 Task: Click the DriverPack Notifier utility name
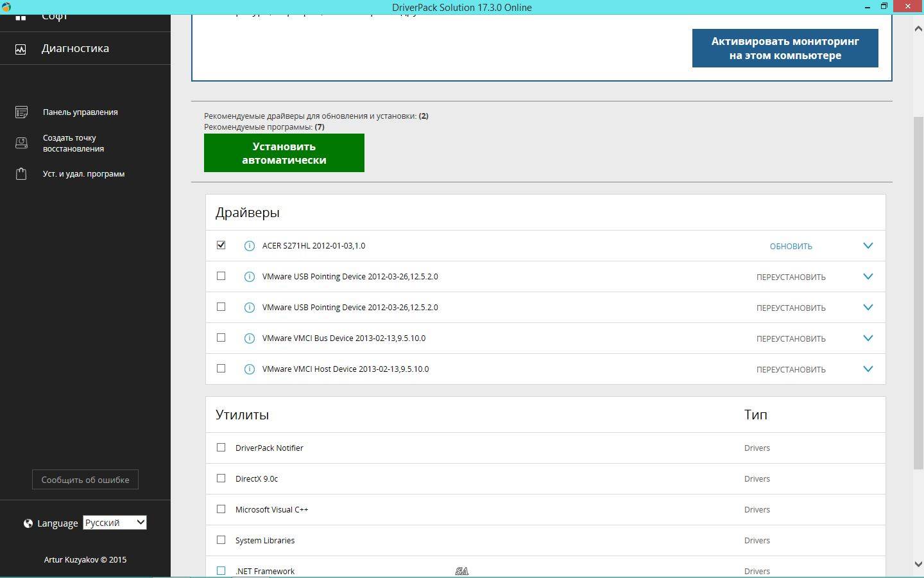tap(269, 448)
